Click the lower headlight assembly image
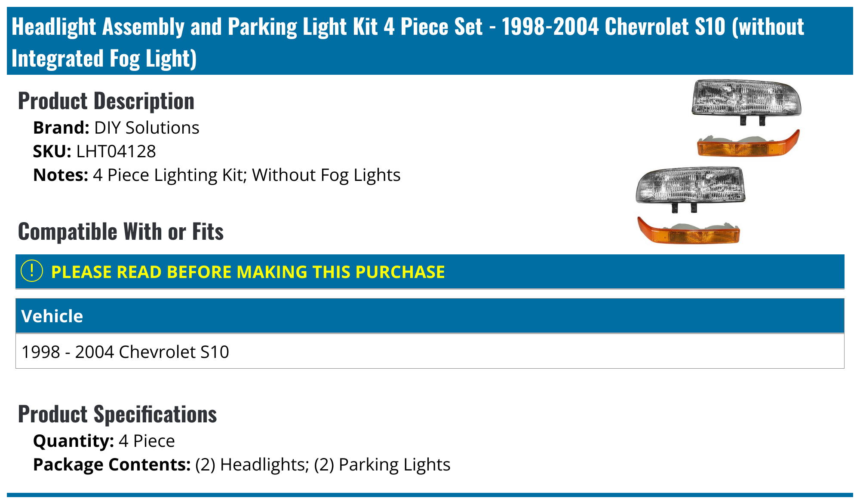The width and height of the screenshot is (860, 504). [x=690, y=187]
